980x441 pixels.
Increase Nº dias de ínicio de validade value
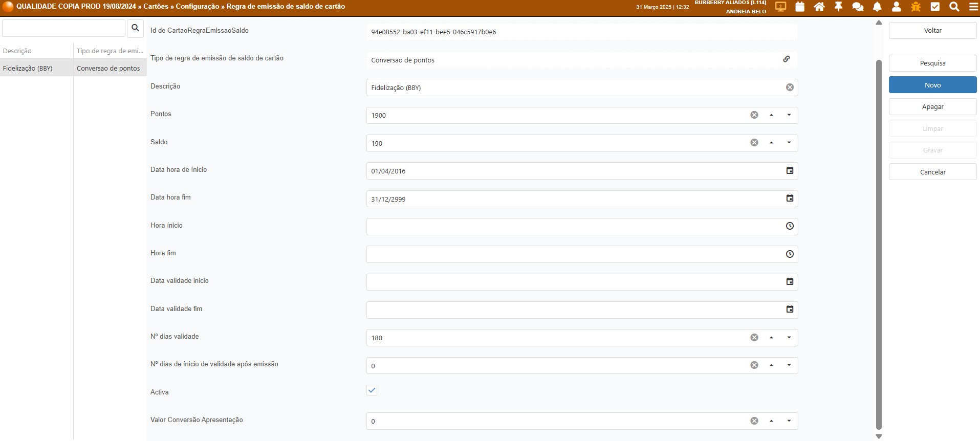(x=771, y=365)
